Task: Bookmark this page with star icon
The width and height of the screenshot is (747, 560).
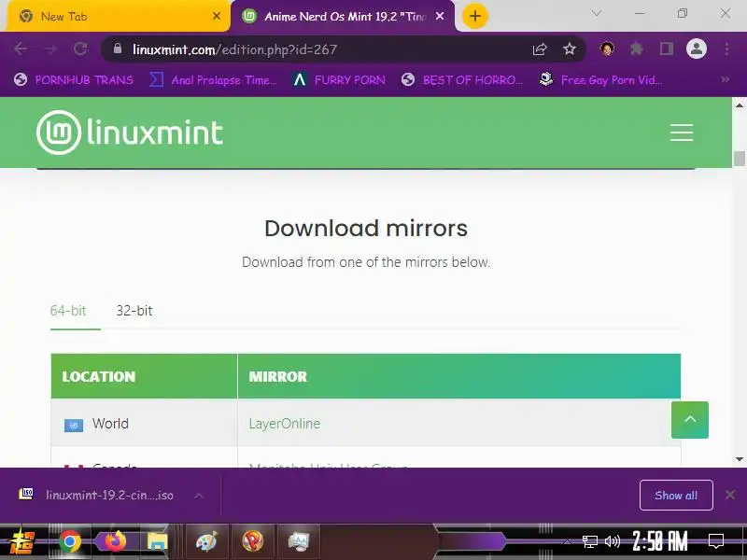Action: (x=570, y=49)
